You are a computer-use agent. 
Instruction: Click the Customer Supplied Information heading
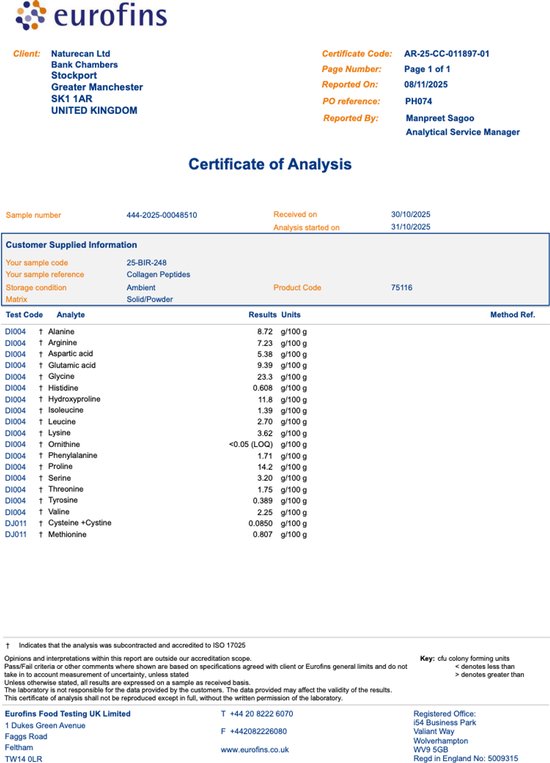tap(71, 245)
